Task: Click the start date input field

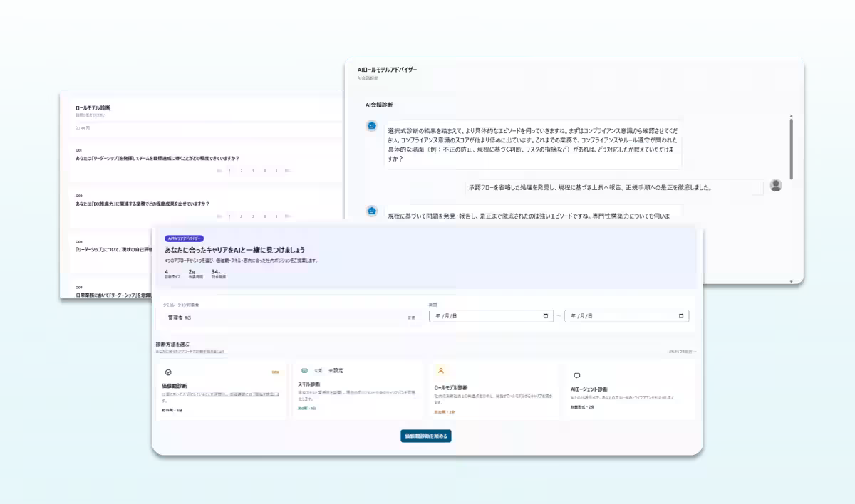Action: coord(492,316)
